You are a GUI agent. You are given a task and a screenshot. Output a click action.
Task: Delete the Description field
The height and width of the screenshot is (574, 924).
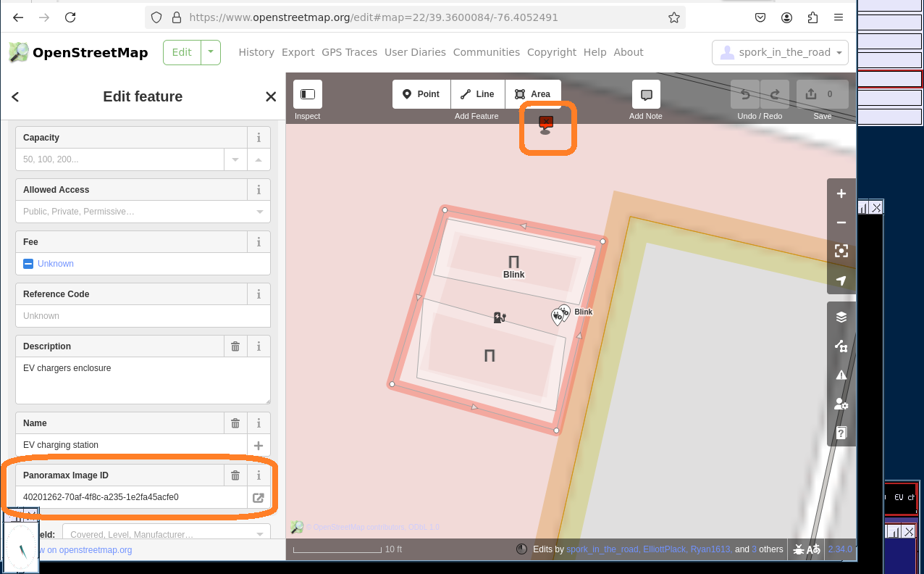pos(235,346)
